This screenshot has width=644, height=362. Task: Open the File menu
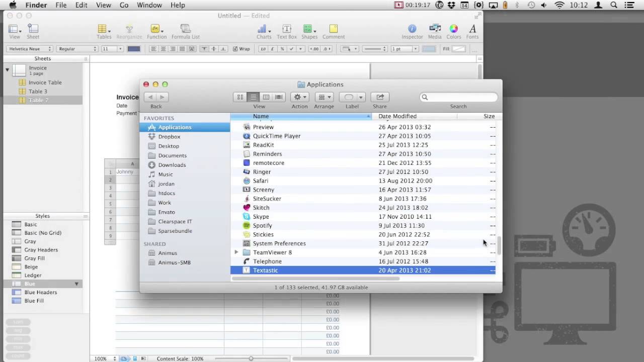tap(61, 5)
